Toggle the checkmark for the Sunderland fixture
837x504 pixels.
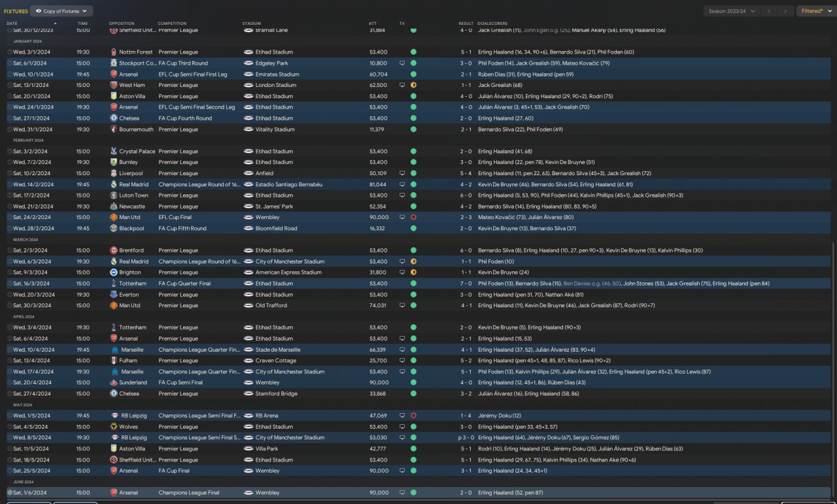pyautogui.click(x=10, y=382)
